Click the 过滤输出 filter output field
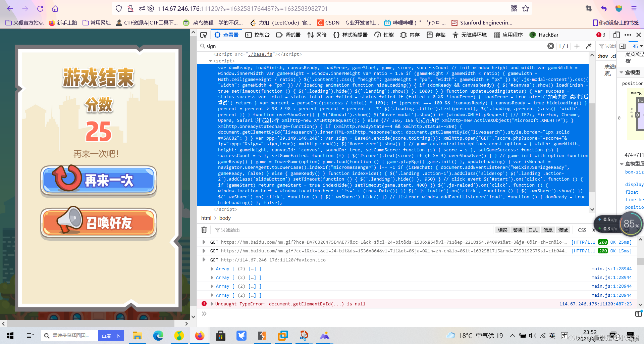Image resolution: width=644 pixels, height=344 pixels. (352, 230)
